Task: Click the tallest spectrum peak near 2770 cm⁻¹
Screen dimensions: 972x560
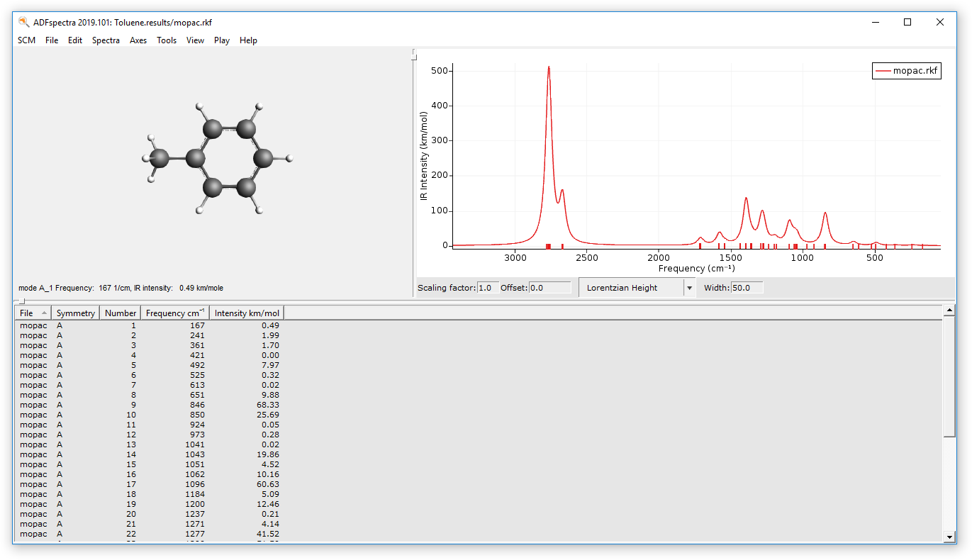Action: coord(549,67)
